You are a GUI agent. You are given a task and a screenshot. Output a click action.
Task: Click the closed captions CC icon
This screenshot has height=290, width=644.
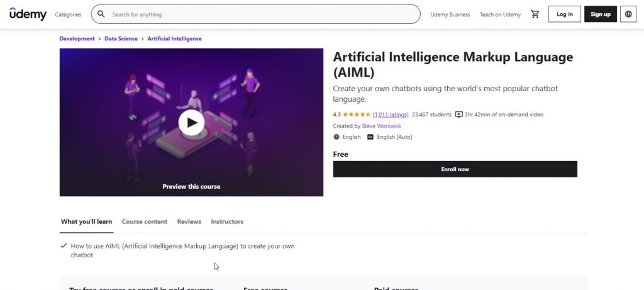pos(370,137)
